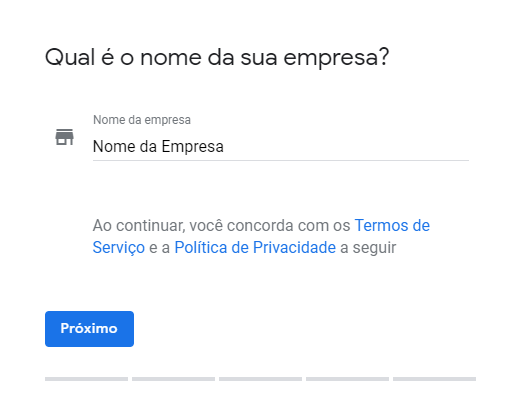The height and width of the screenshot is (416, 519).
Task: Click the 'Qual é o nome da sua empresa?' heading
Action: coord(217,58)
